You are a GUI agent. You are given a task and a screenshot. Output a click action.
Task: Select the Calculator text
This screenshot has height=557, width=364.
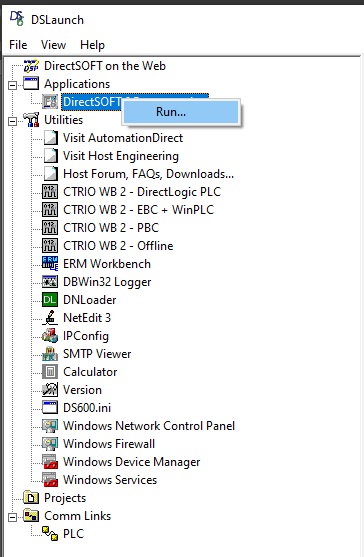(90, 372)
